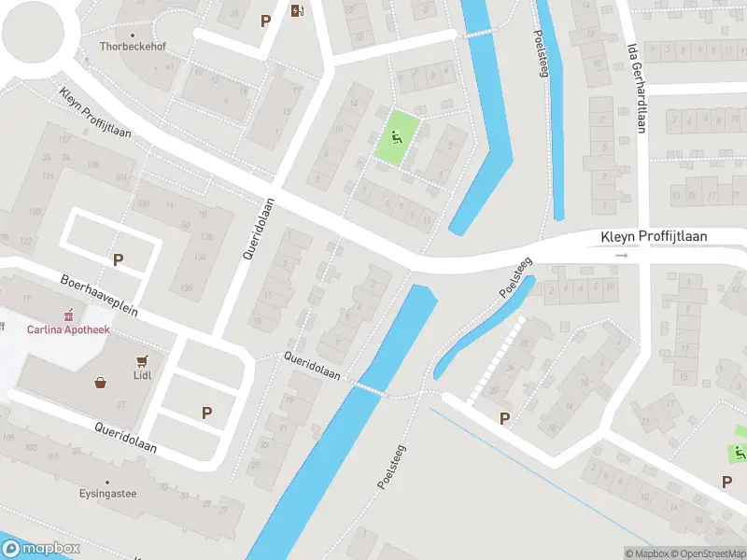Click the Carlina Apotheek text label
Image resolution: width=747 pixels, height=560 pixels.
tap(68, 329)
